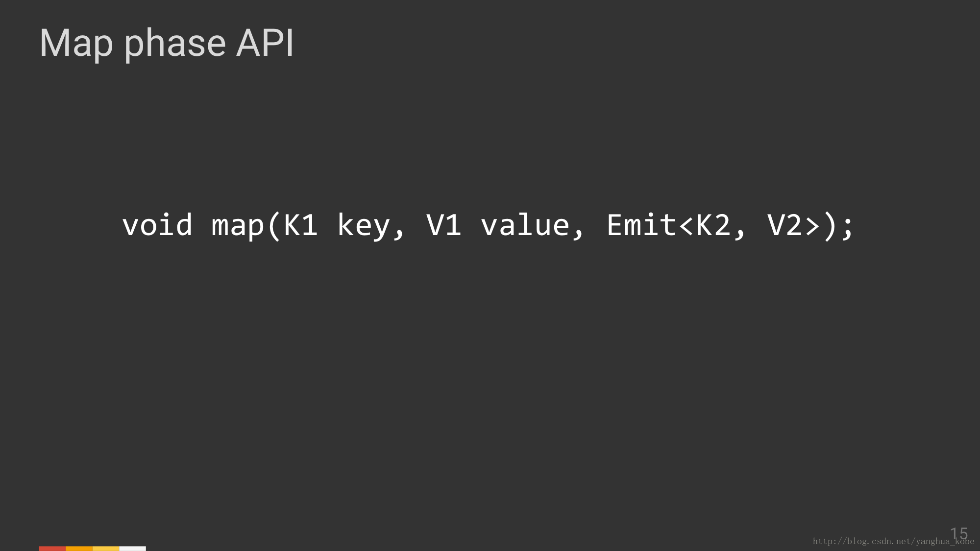This screenshot has height=551, width=980.
Task: Click the opening parenthesis after "map"
Action: pyautogui.click(x=274, y=225)
